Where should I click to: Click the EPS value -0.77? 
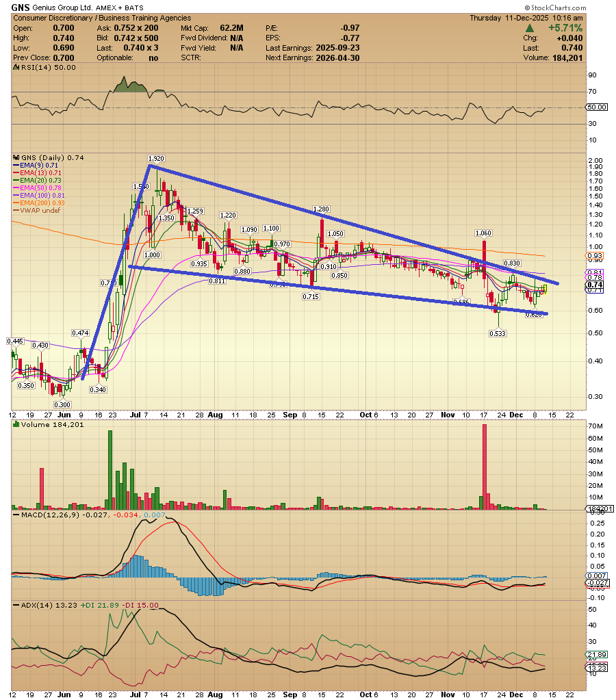350,38
